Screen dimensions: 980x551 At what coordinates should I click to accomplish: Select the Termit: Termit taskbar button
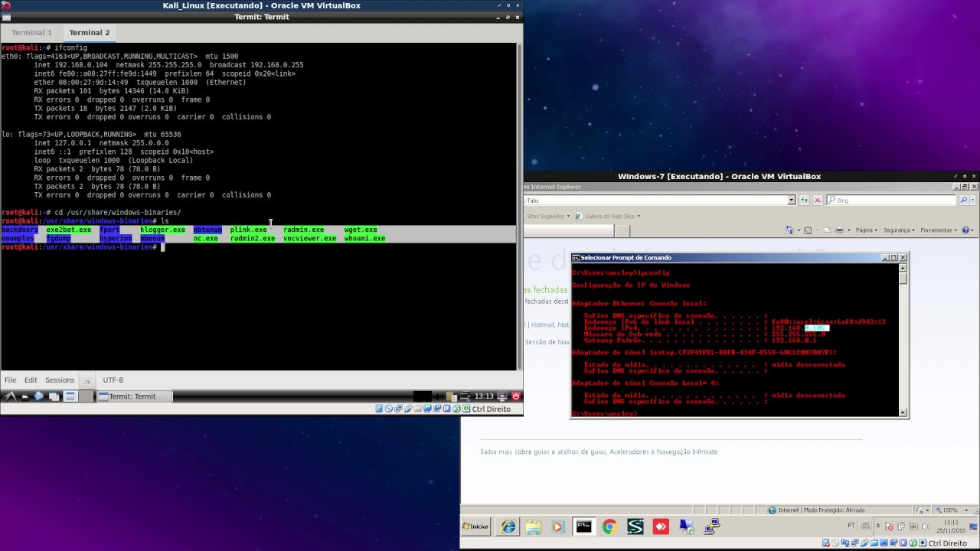136,396
